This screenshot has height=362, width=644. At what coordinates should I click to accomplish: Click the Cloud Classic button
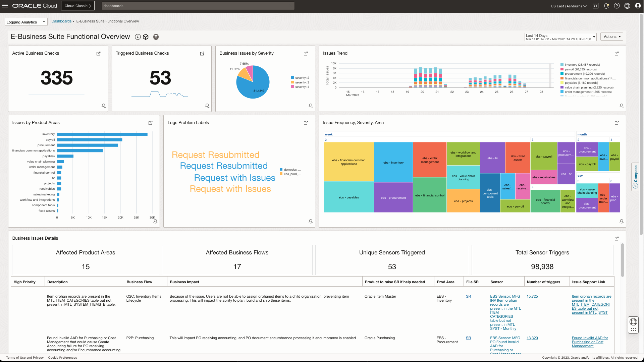pos(78,6)
